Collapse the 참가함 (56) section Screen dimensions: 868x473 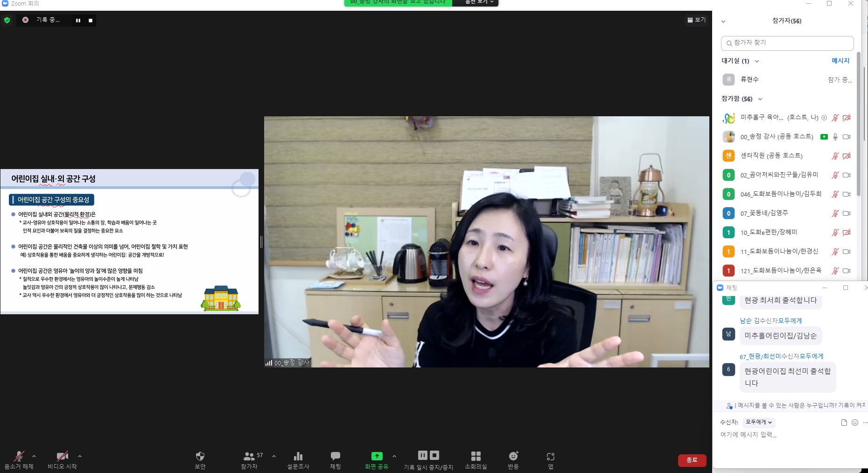point(760,99)
